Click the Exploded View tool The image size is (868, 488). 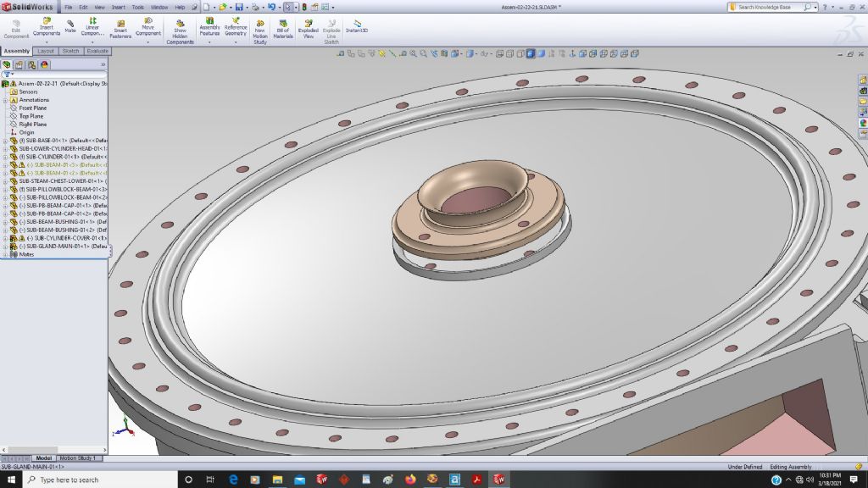309,30
